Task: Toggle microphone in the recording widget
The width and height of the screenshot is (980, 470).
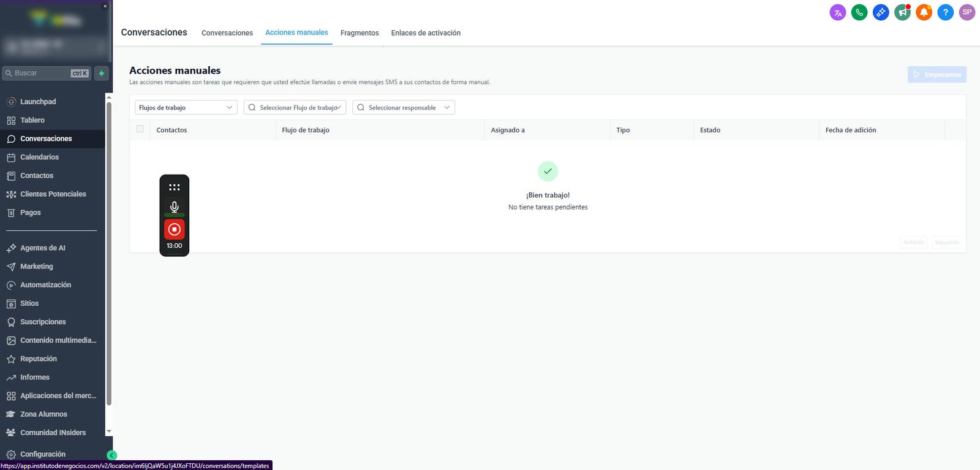Action: (175, 207)
